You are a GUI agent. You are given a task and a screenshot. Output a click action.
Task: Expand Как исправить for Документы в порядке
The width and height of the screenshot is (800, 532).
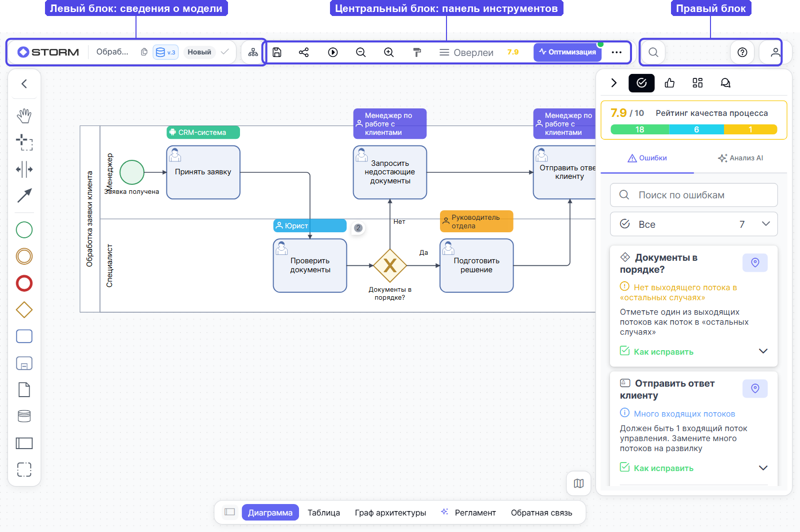693,352
